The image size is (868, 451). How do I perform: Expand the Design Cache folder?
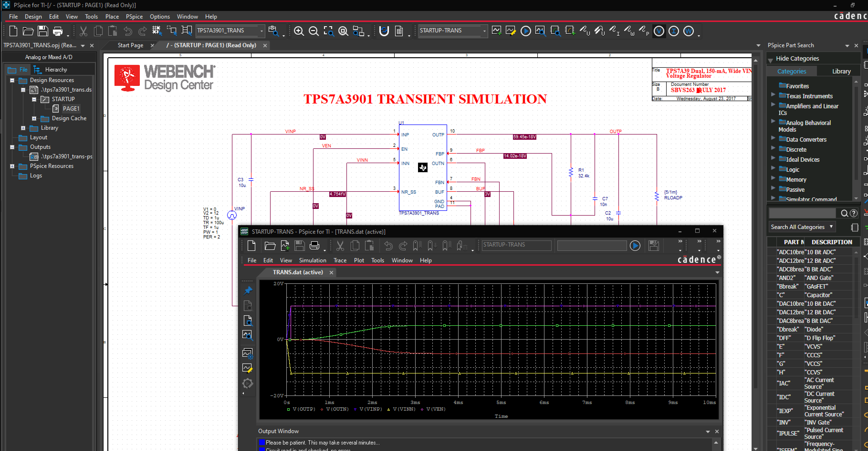coord(34,119)
